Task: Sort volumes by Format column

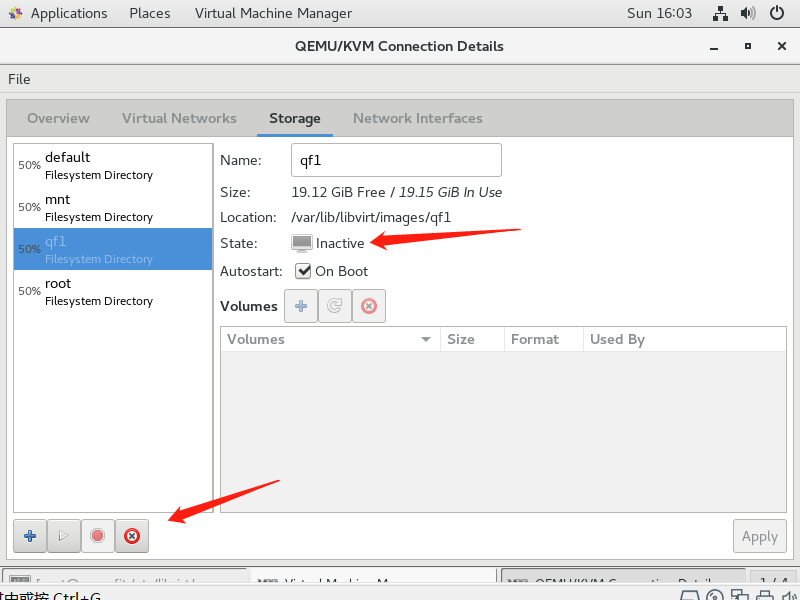Action: pyautogui.click(x=544, y=339)
